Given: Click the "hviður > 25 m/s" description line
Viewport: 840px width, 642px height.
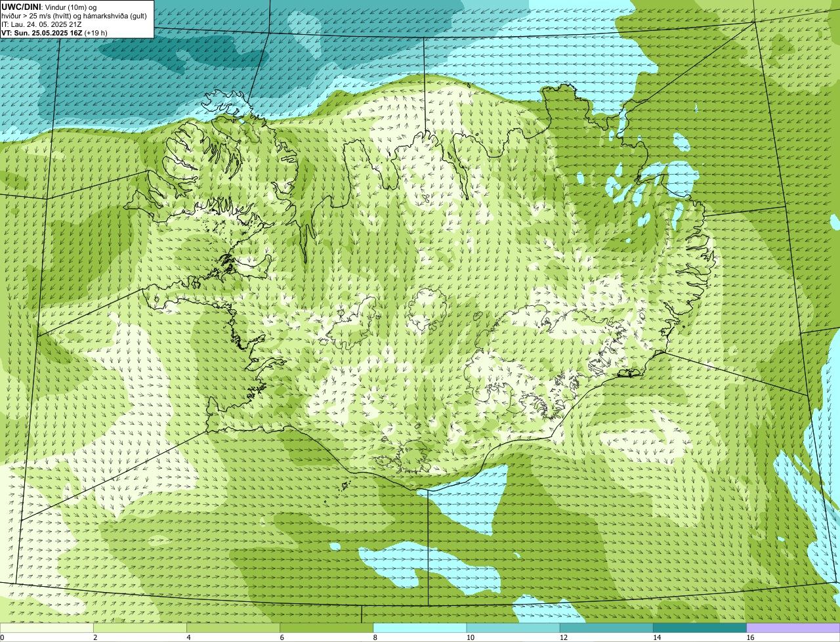Looking at the screenshot, I should tap(74, 16).
